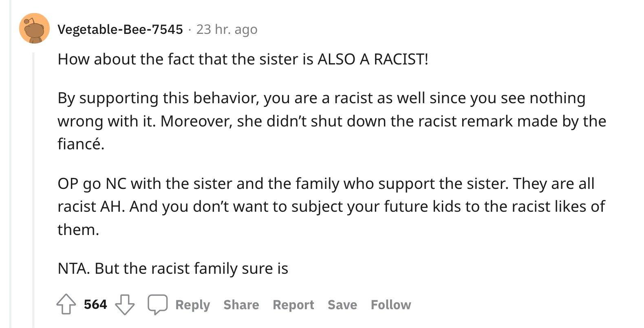Click the "NTA. But the racist family" line
Screen dimensions: 644x328
173,268
